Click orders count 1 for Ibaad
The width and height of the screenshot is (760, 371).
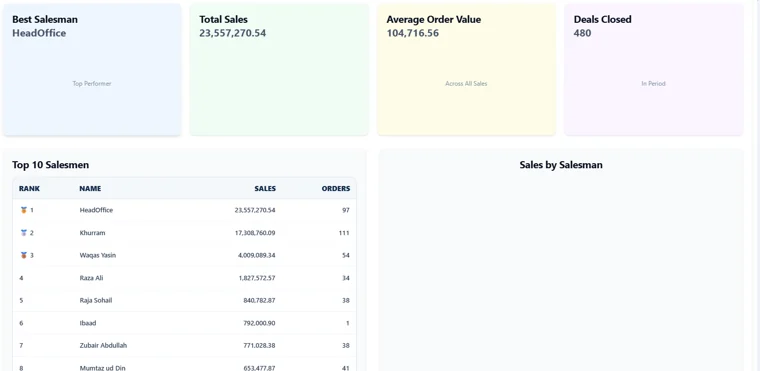[348, 323]
